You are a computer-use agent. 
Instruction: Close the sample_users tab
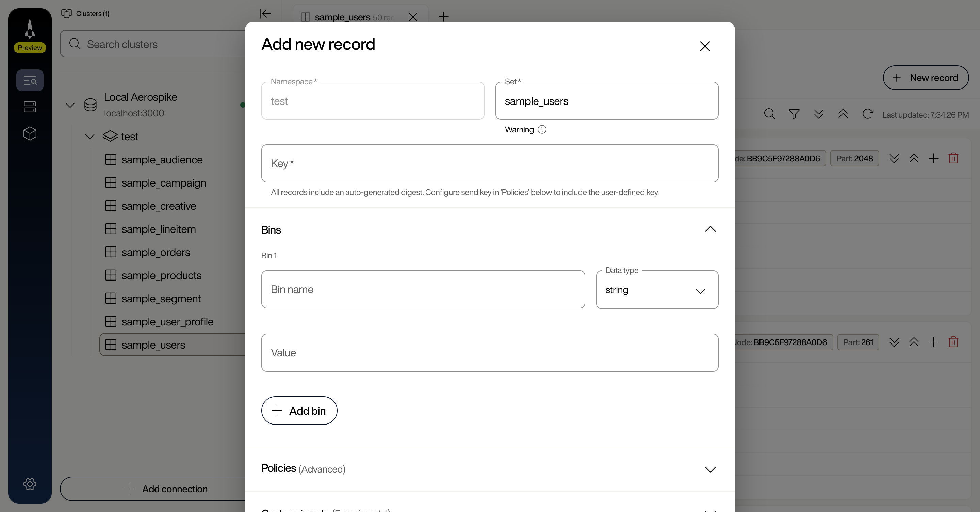point(413,17)
